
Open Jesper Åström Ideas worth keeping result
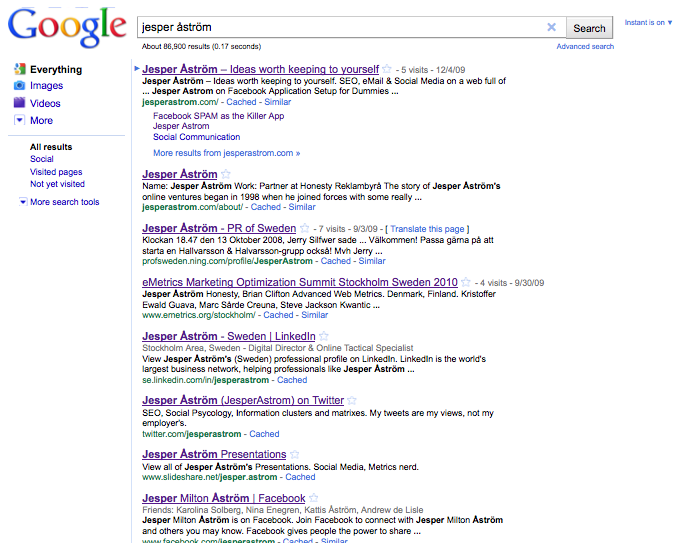click(260, 69)
